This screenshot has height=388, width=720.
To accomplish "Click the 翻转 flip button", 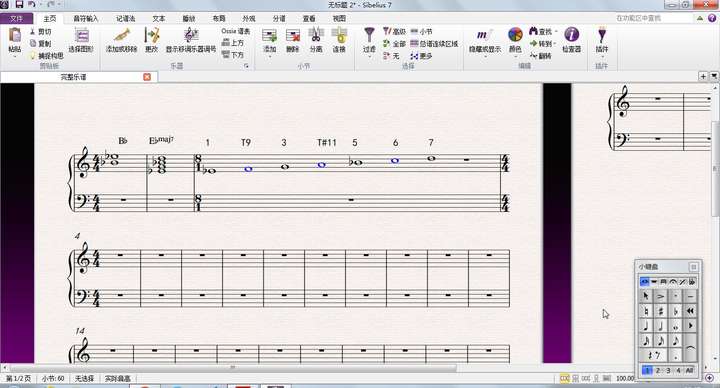I will 540,56.
